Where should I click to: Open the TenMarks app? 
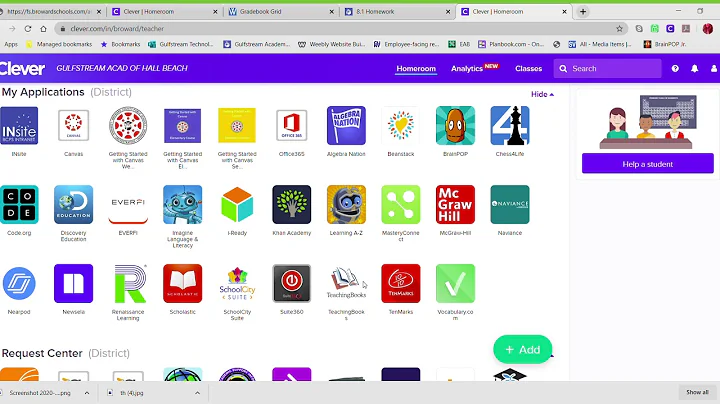click(401, 283)
